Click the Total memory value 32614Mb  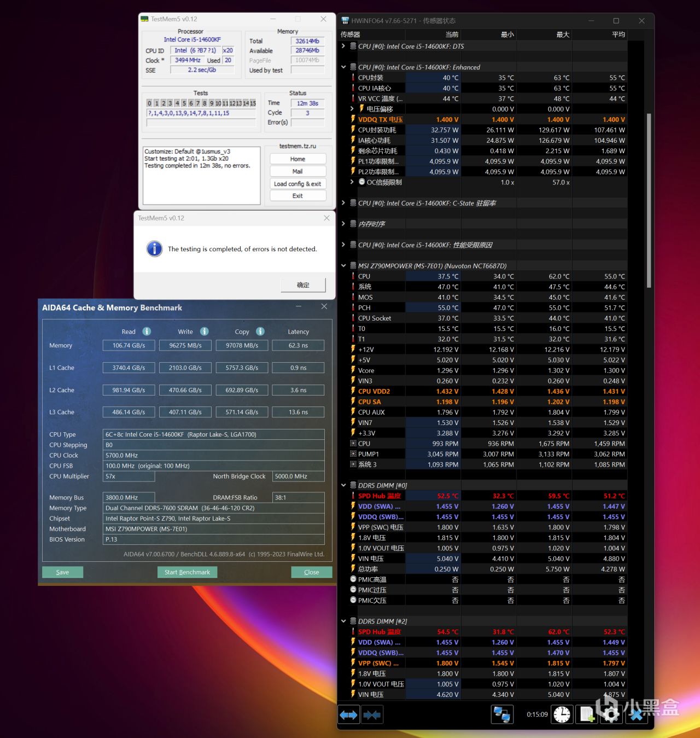coord(308,41)
